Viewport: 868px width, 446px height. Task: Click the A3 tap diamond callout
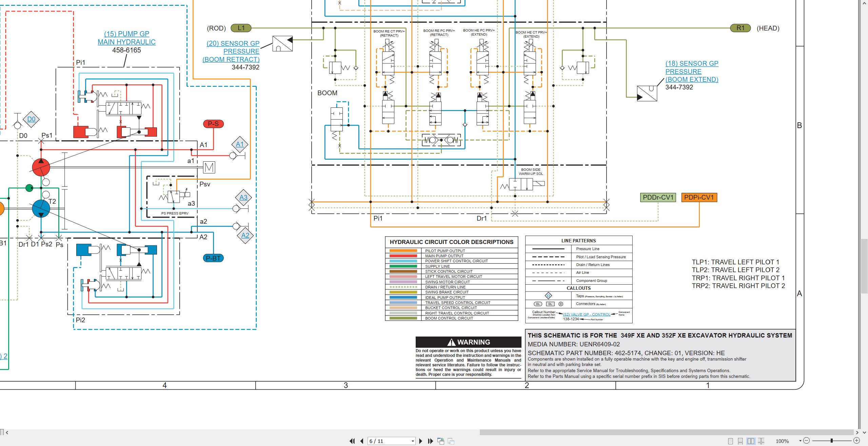pyautogui.click(x=243, y=198)
